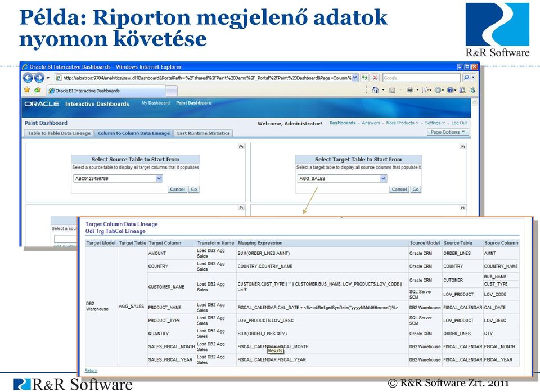Click Go under Select Source Table
Screen dimensions: 540x392
(194, 190)
